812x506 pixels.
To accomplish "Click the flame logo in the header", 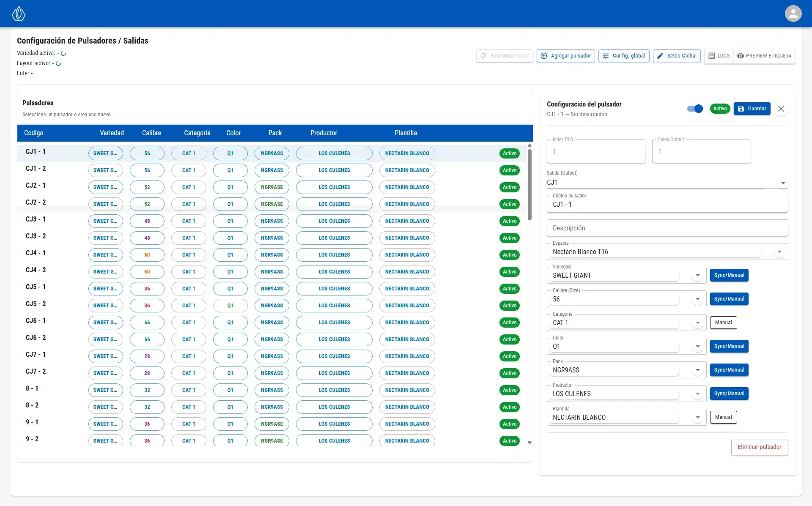I will tap(18, 14).
